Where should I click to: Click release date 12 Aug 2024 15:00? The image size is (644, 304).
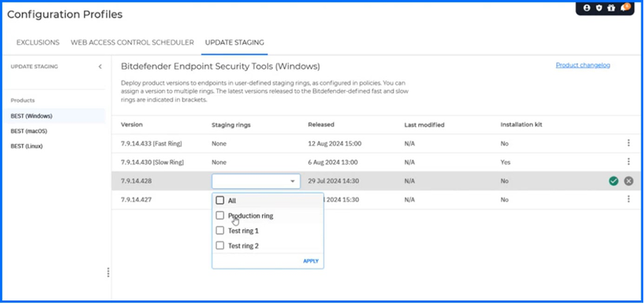coord(335,143)
